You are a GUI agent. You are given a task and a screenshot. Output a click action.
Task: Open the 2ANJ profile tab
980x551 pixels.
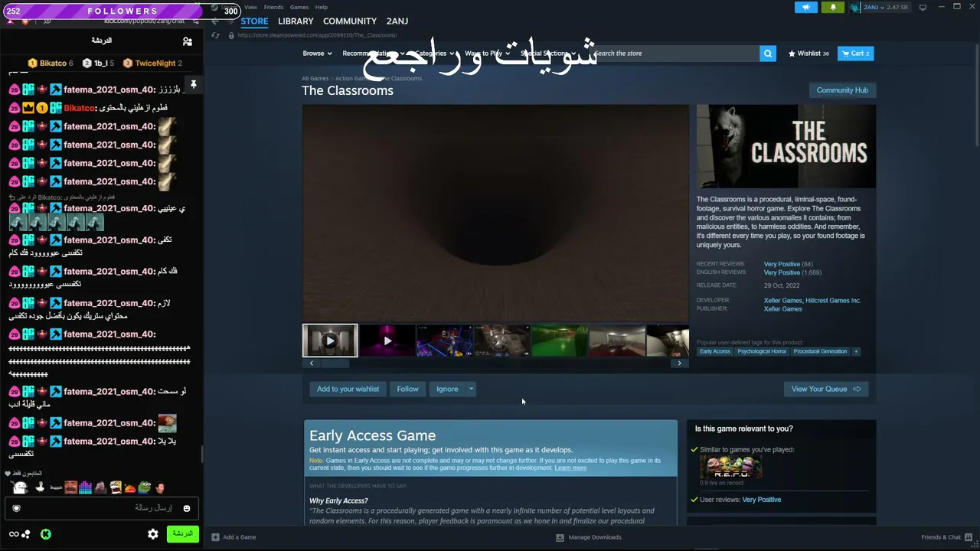pyautogui.click(x=397, y=21)
